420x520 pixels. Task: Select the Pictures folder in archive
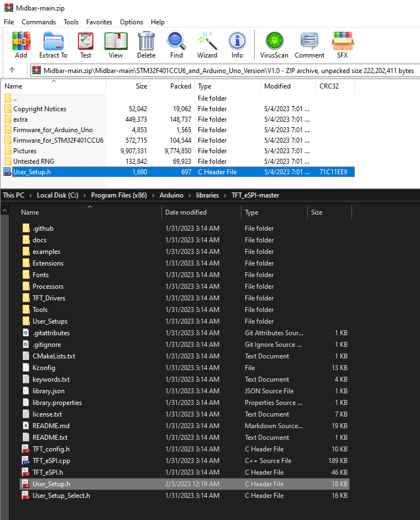click(x=25, y=151)
